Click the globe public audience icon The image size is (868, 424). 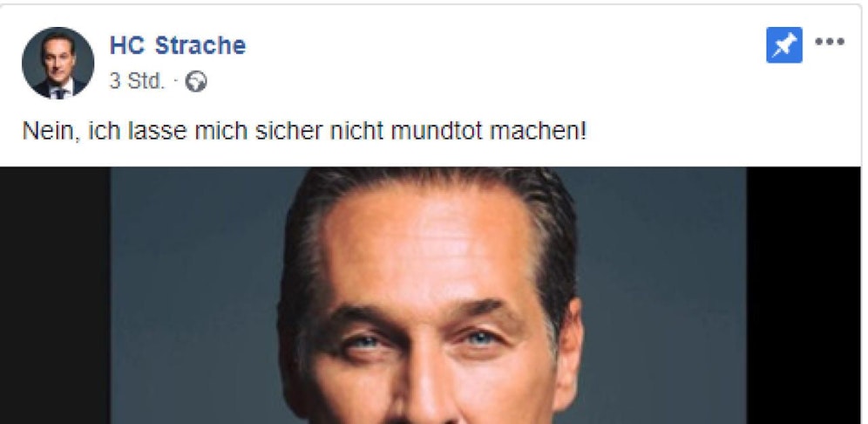click(196, 81)
